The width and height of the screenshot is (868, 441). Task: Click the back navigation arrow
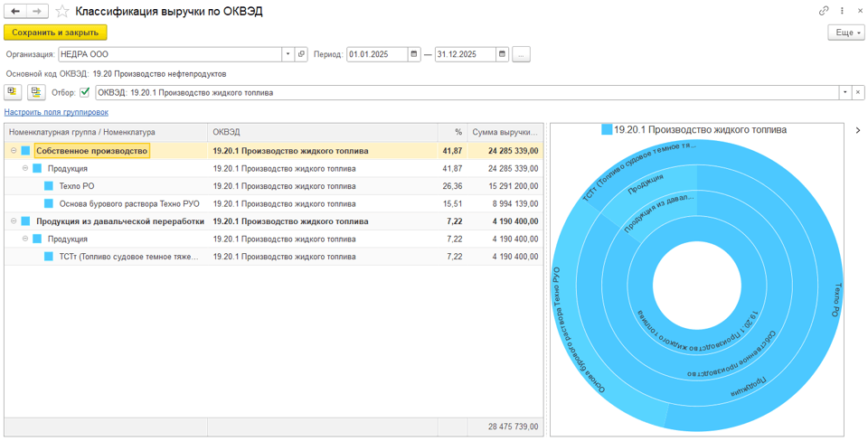pos(16,11)
